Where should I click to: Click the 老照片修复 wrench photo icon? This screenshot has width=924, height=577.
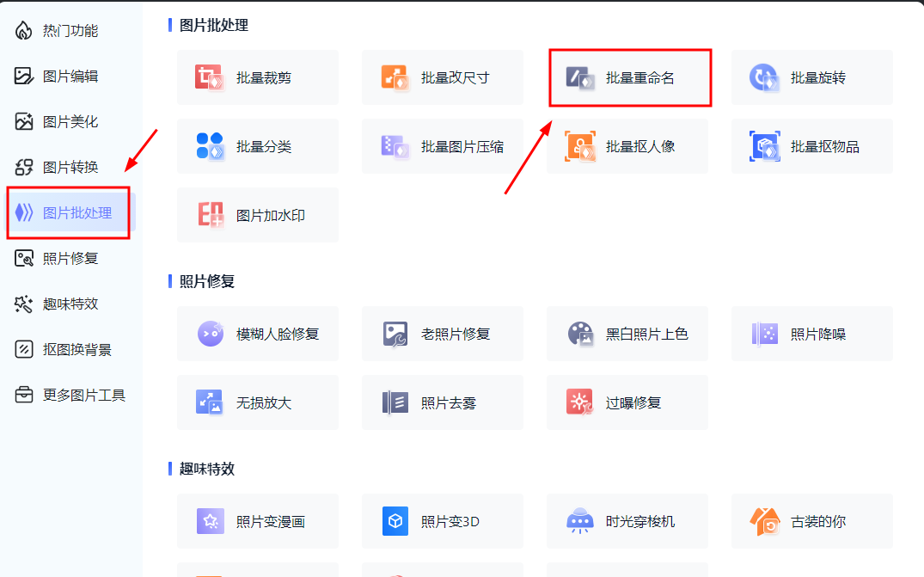pos(395,334)
